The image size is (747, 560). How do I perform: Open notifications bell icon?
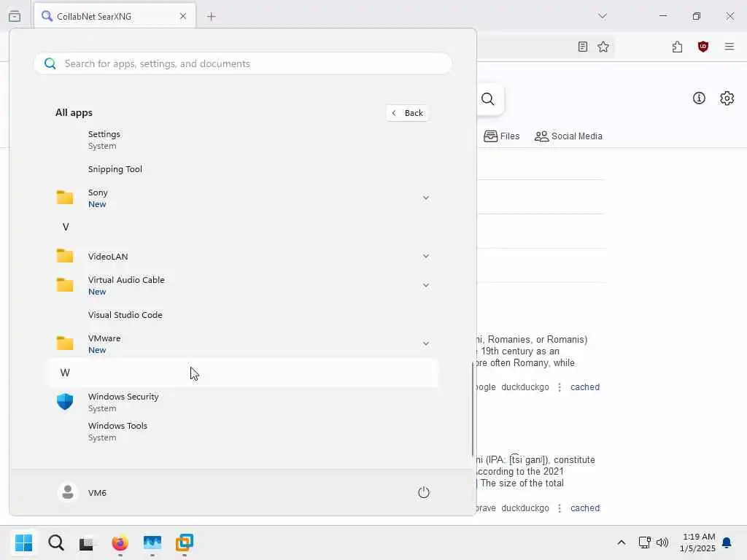click(727, 542)
